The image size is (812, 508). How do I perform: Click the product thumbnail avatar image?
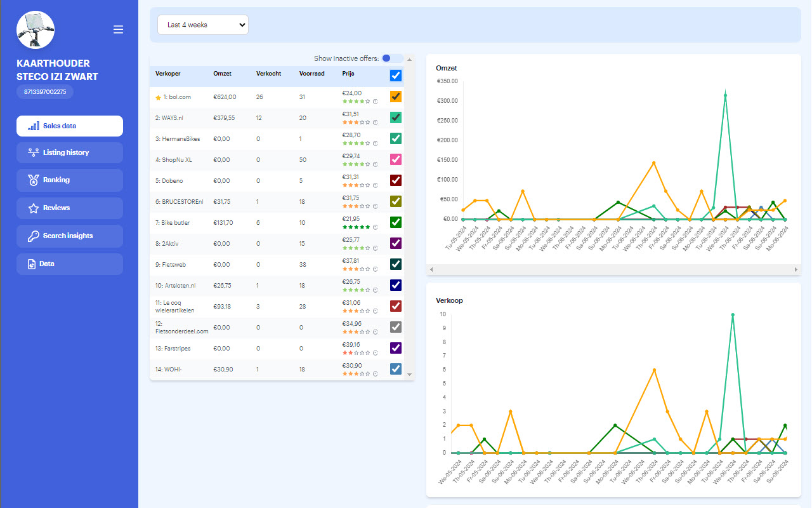point(36,30)
